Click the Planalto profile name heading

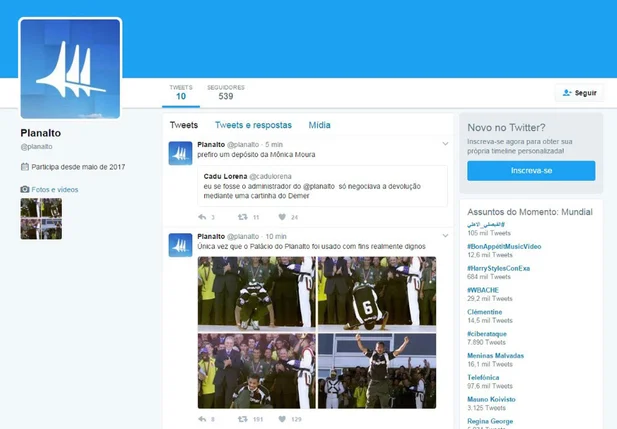click(x=41, y=133)
